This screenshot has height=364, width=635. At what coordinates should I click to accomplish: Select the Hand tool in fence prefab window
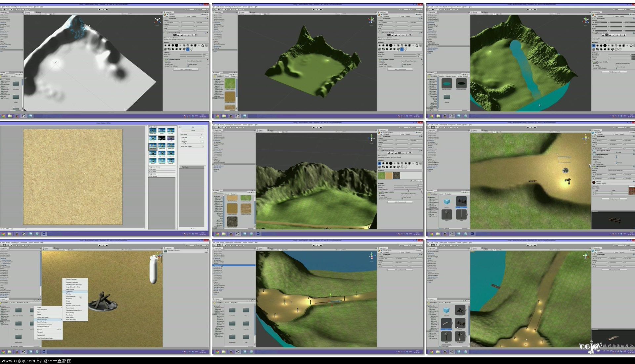click(429, 127)
